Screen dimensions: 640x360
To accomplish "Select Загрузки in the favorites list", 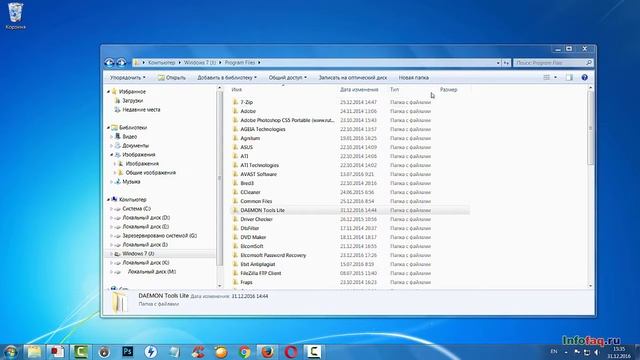I will coord(133,100).
